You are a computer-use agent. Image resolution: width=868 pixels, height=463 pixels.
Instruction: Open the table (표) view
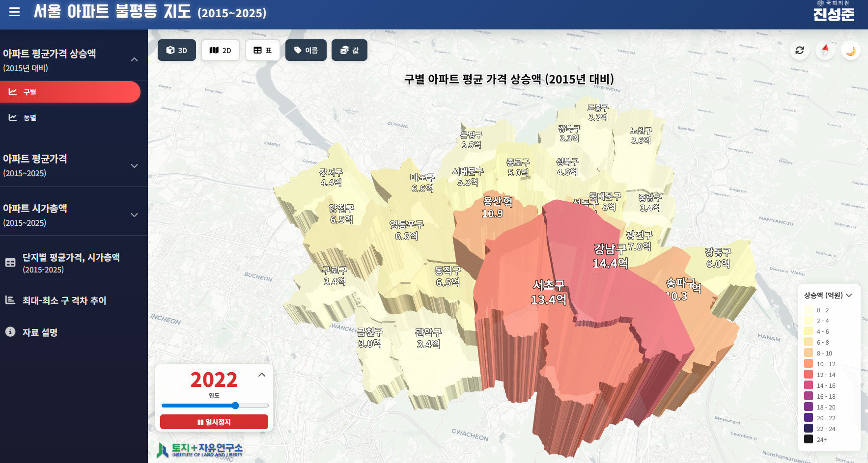coord(263,50)
